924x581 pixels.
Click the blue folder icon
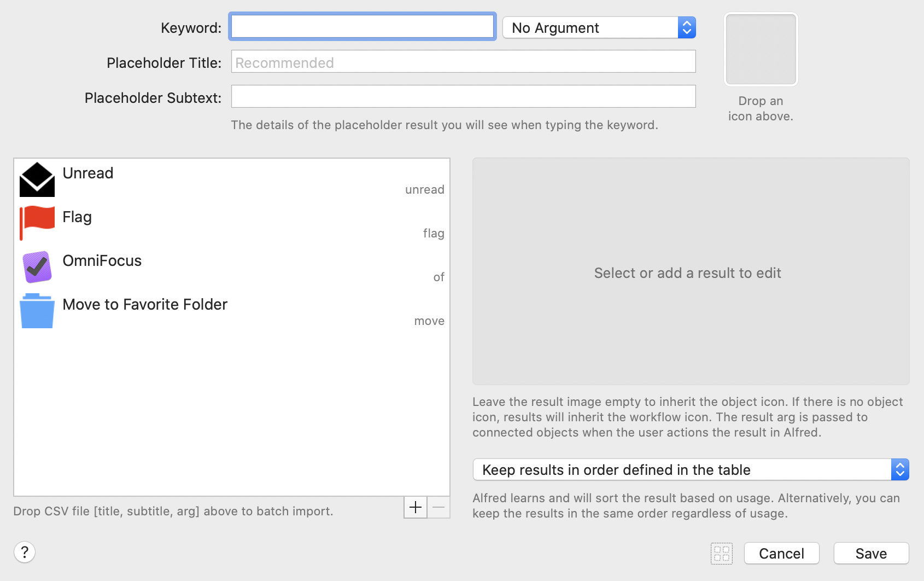tap(37, 311)
